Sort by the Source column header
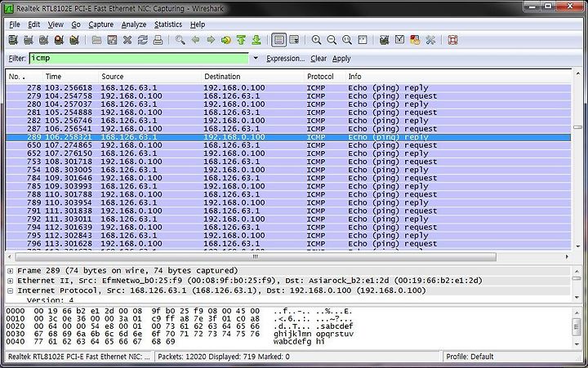588x368 pixels. (x=149, y=77)
